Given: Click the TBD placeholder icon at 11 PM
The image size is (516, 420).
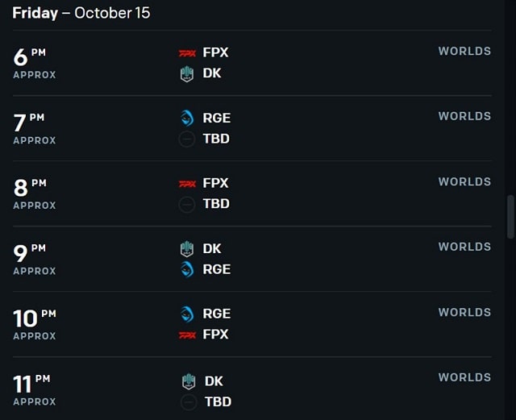Looking at the screenshot, I should (189, 402).
